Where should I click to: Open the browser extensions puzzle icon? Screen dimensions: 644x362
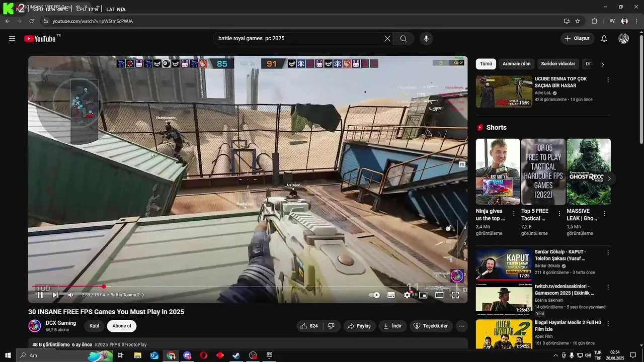(594, 21)
